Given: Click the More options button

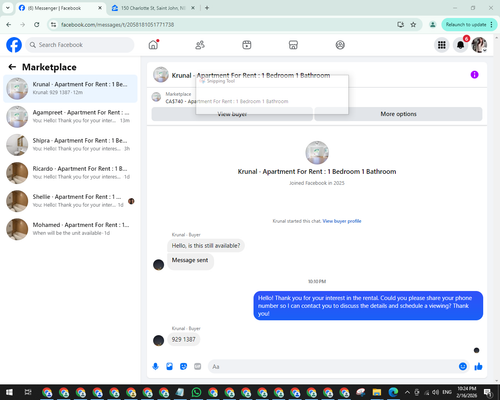Looking at the screenshot, I should pyautogui.click(x=398, y=114).
